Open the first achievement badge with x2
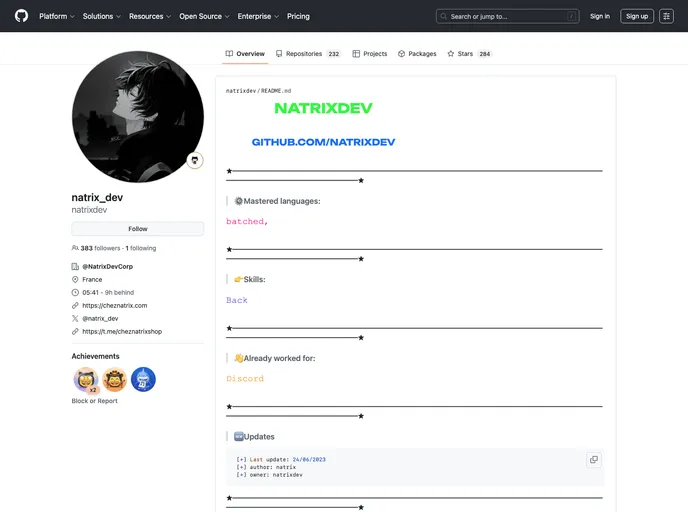The image size is (688, 512). pos(86,380)
